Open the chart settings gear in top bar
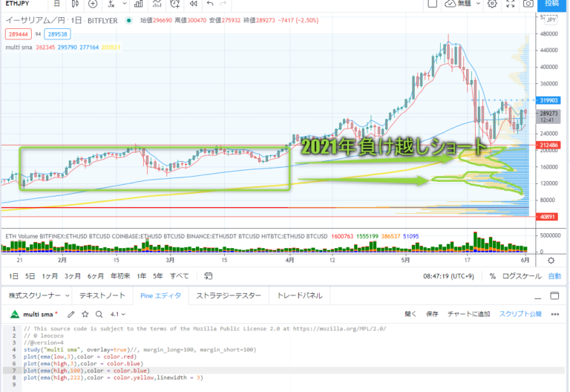 click(x=491, y=4)
